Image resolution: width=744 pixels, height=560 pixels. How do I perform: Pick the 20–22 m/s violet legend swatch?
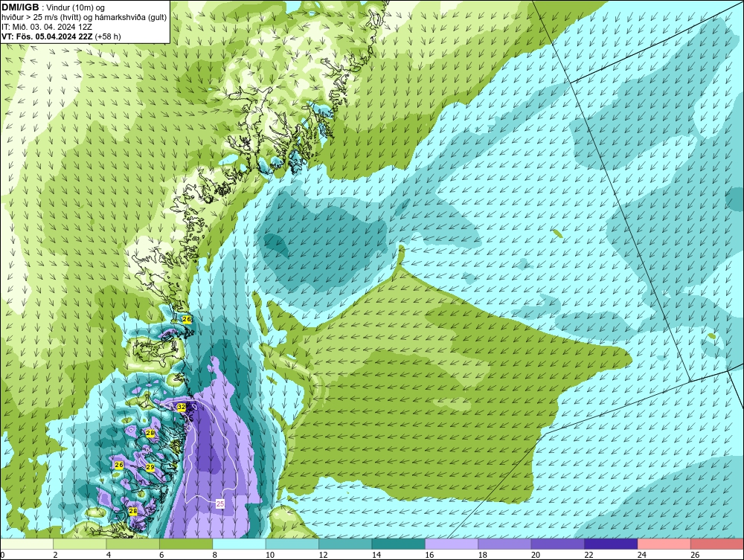(x=558, y=544)
